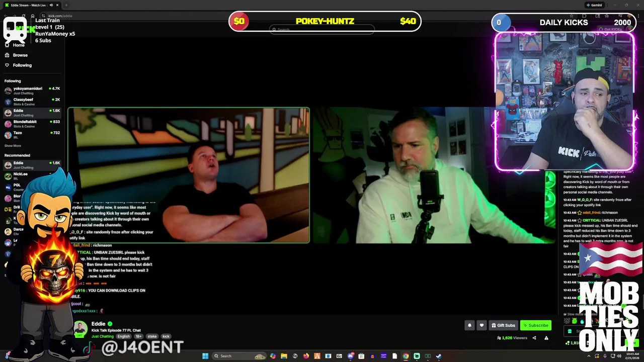Click the browser reload button
The image size is (644, 362).
click(24, 16)
